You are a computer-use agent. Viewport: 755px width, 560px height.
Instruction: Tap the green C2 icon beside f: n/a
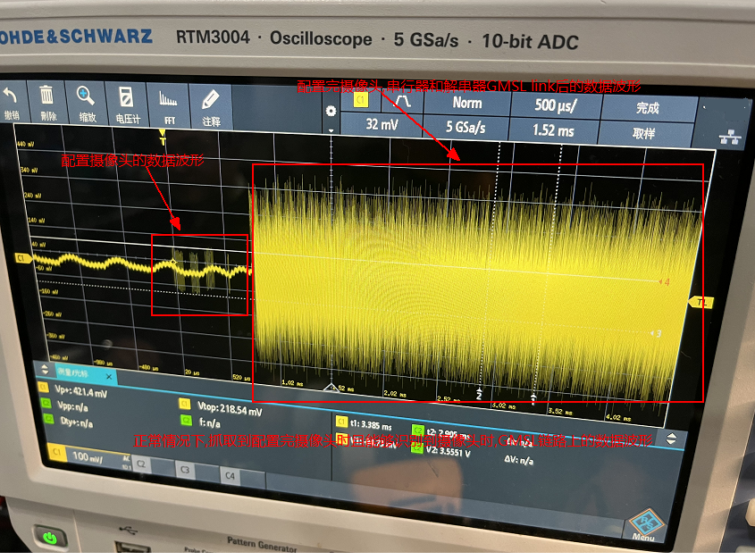click(x=187, y=421)
